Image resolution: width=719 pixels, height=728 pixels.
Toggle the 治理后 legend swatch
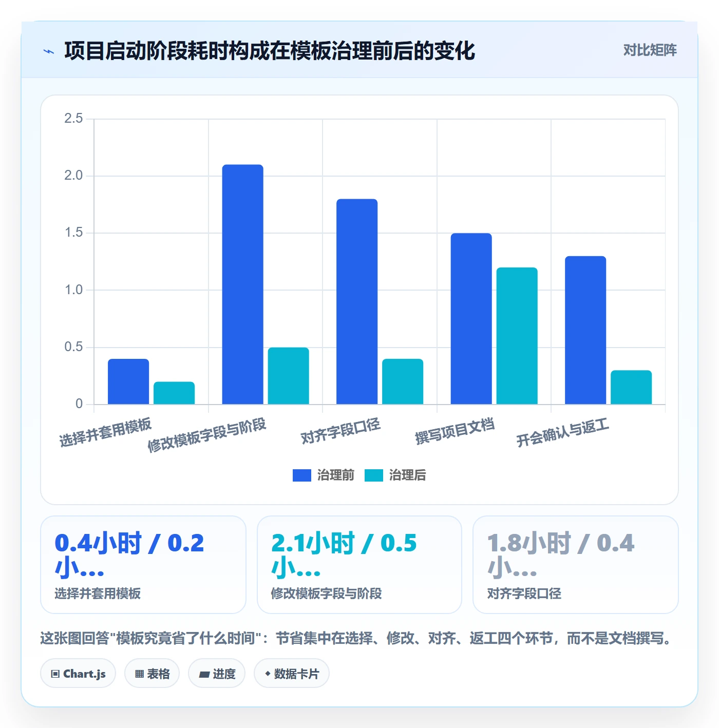tap(374, 475)
